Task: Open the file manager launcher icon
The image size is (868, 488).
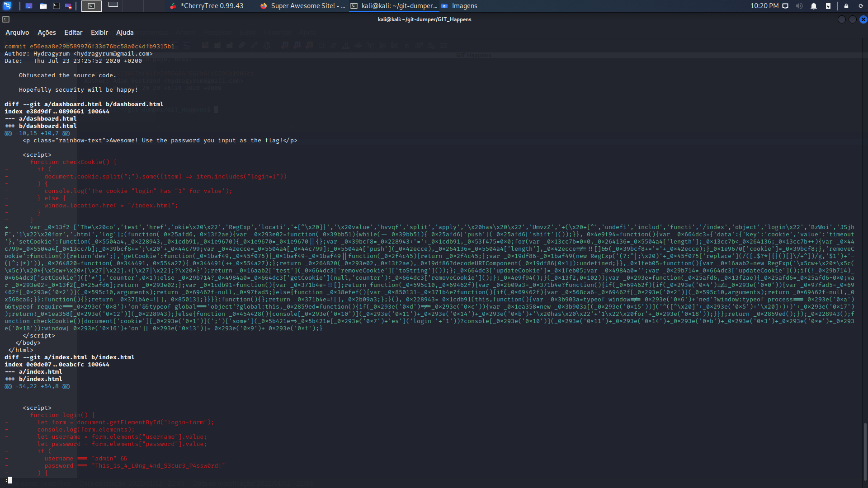Action: [43, 6]
